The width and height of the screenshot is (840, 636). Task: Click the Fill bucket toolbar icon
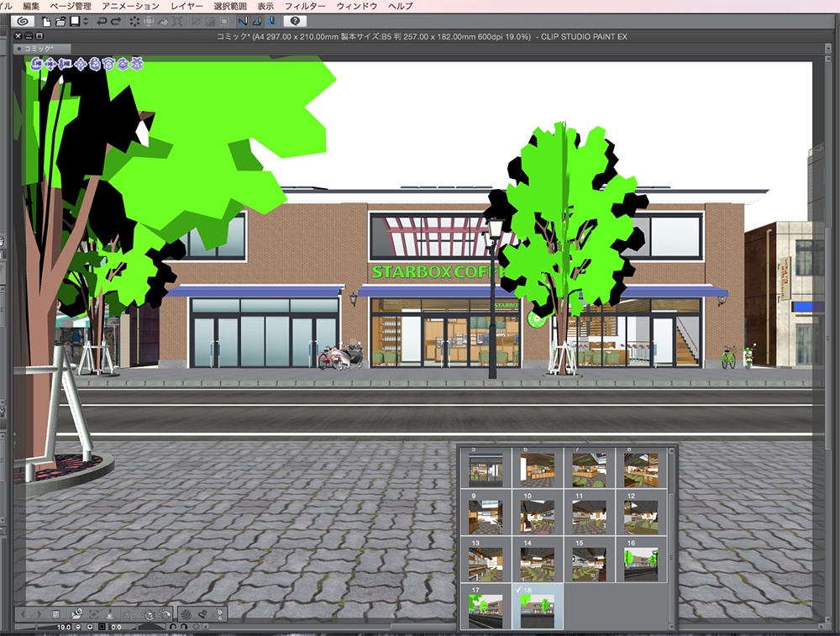[163, 22]
